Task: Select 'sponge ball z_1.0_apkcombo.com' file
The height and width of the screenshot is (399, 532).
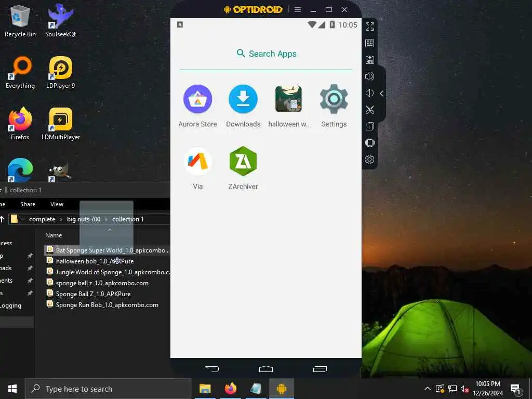Action: coord(97,283)
